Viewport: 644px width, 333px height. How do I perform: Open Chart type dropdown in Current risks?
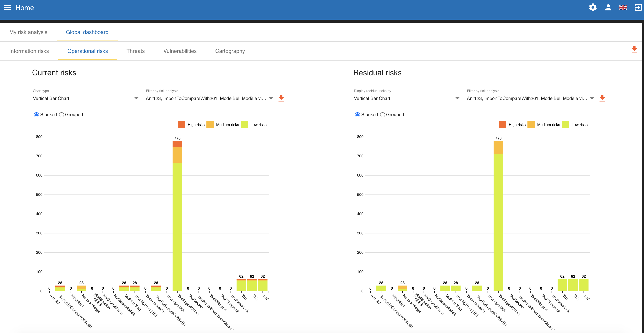pyautogui.click(x=85, y=99)
